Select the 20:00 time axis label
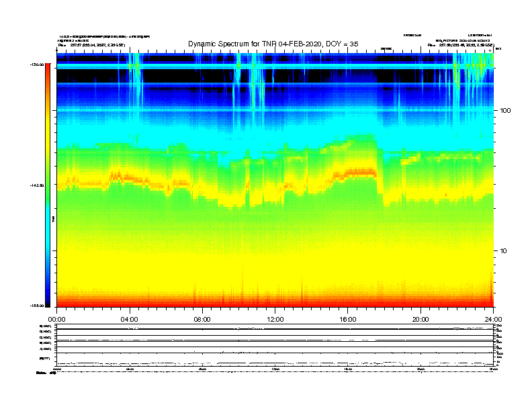Screen dimensions: 532x411 tap(420, 320)
